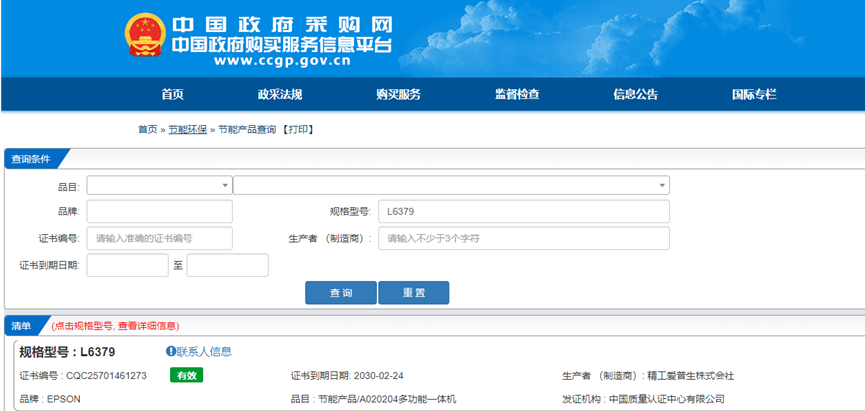
Task: Click the national emblem logo
Action: (x=144, y=37)
